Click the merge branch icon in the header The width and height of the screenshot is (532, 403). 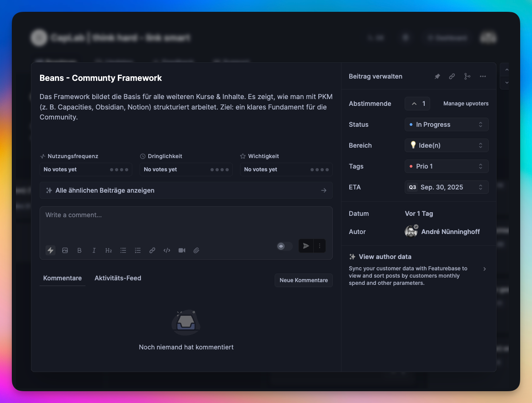pyautogui.click(x=467, y=77)
